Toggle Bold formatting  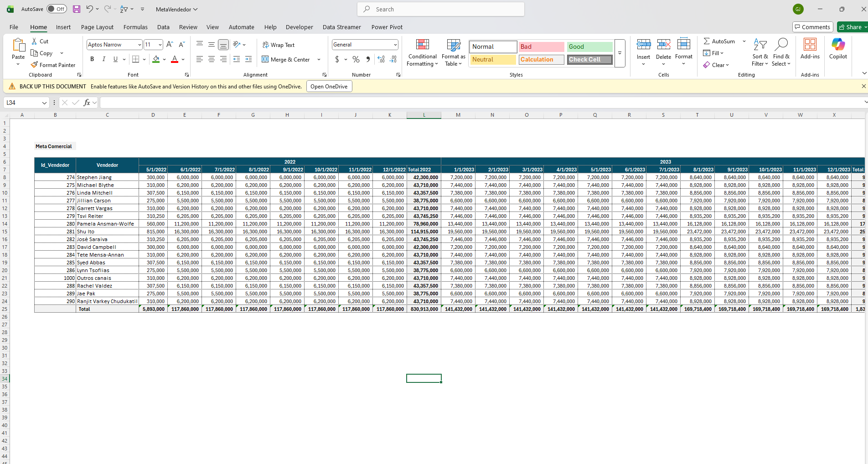[92, 59]
